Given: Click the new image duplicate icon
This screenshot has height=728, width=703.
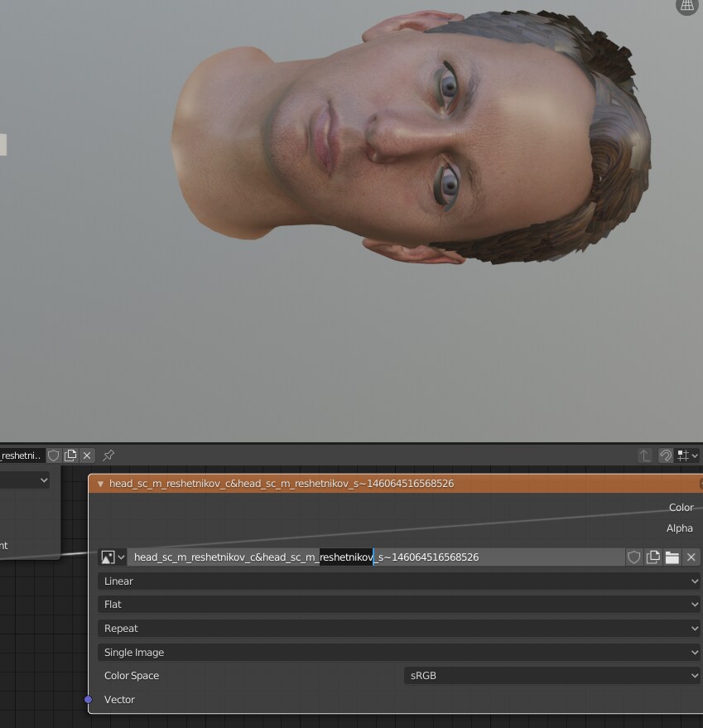Looking at the screenshot, I should (x=653, y=557).
